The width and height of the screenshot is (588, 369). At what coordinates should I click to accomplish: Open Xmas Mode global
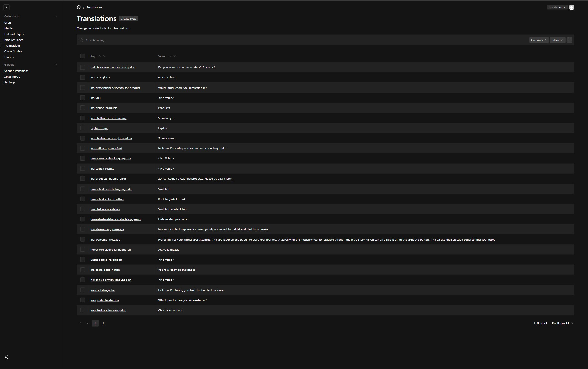pyautogui.click(x=12, y=76)
